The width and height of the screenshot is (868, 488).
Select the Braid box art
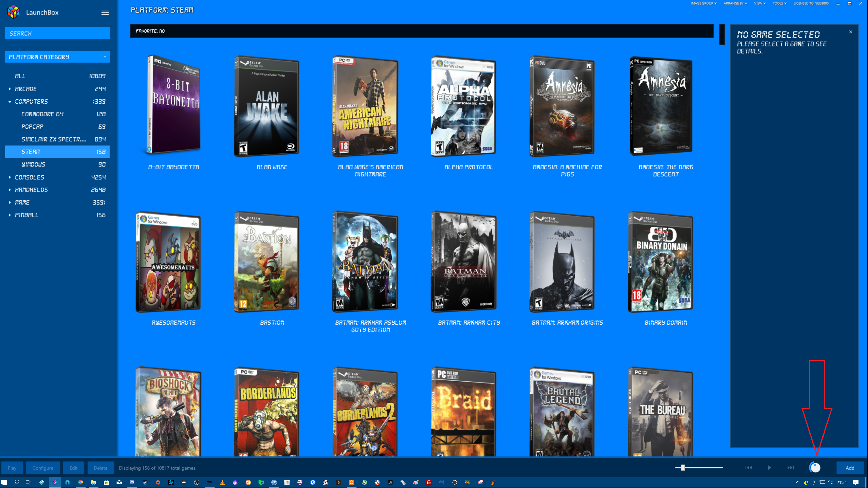pyautogui.click(x=463, y=412)
